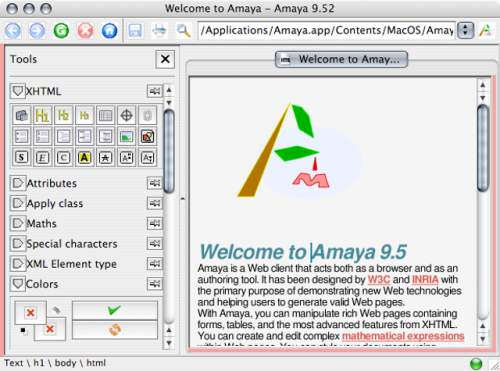The width and height of the screenshot is (500, 371).
Task: Click the small swap icon between color swatches
Action: click(56, 310)
